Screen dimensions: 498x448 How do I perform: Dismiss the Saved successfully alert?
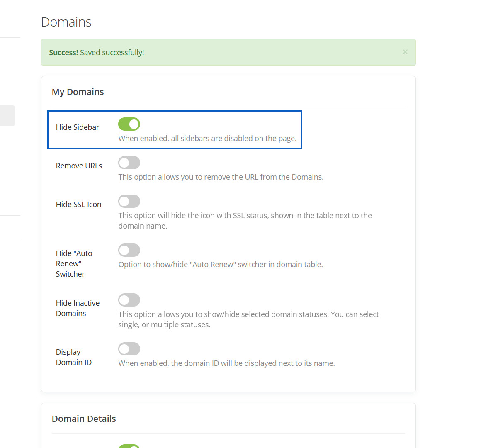point(405,52)
